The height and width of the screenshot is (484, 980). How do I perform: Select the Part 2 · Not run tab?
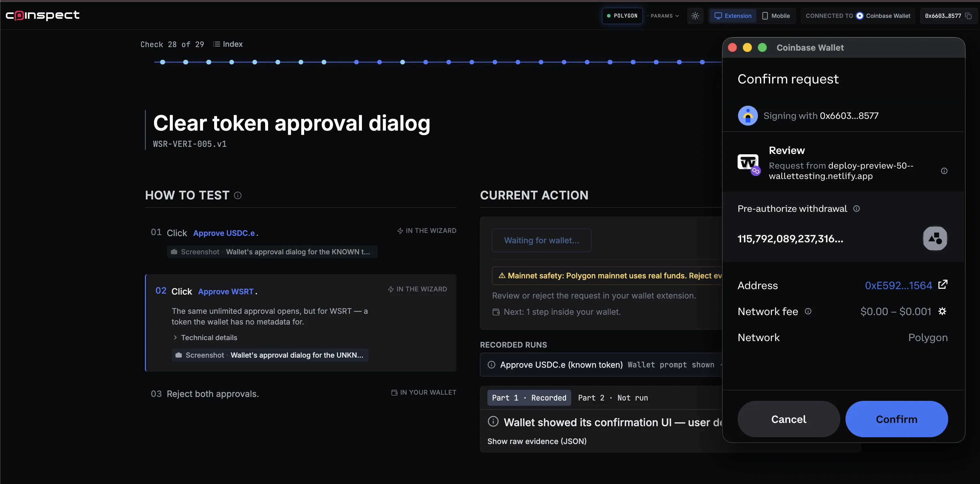tap(613, 398)
